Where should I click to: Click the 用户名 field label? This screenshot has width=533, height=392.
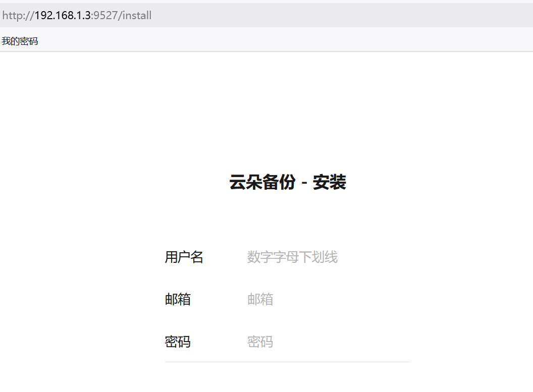pos(184,257)
